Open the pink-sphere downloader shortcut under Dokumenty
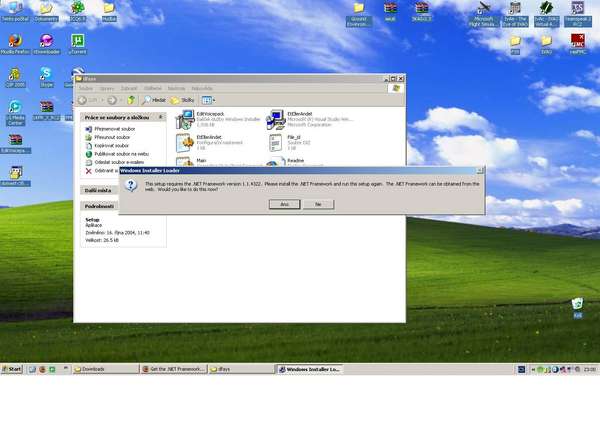 click(x=46, y=44)
